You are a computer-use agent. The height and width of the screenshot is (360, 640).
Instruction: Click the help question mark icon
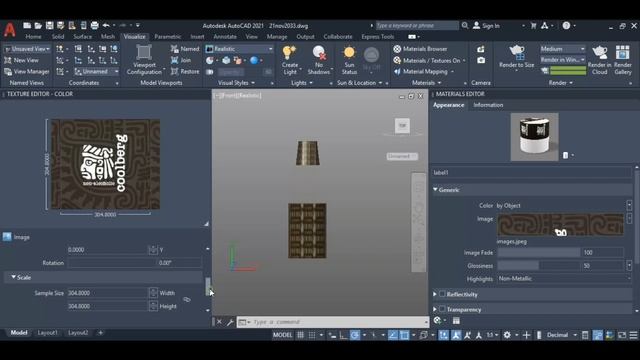[566, 25]
